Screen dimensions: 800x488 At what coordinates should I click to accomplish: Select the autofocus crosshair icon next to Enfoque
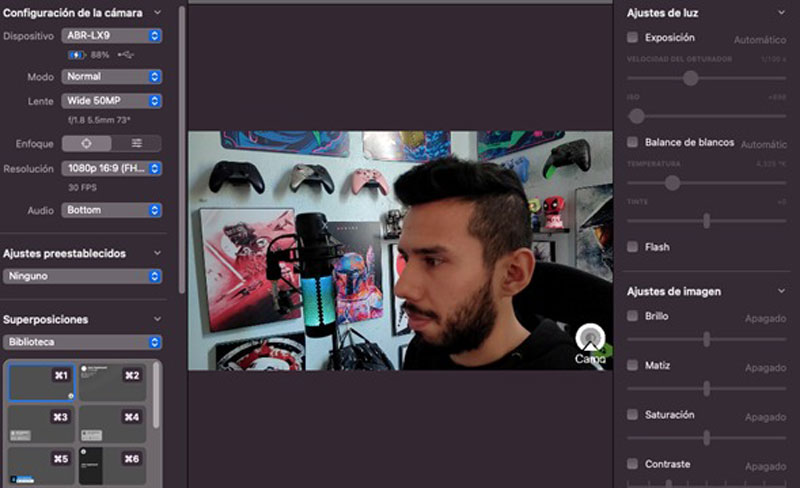point(86,143)
